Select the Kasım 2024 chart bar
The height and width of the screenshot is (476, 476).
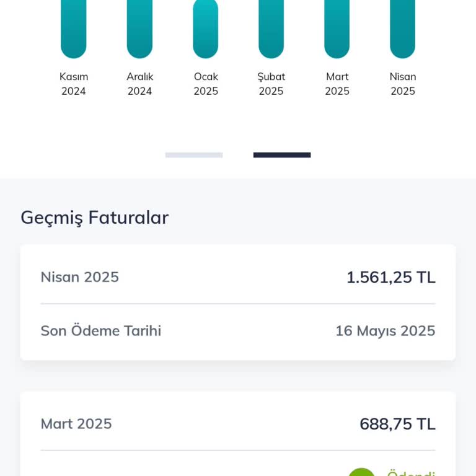[x=74, y=29]
